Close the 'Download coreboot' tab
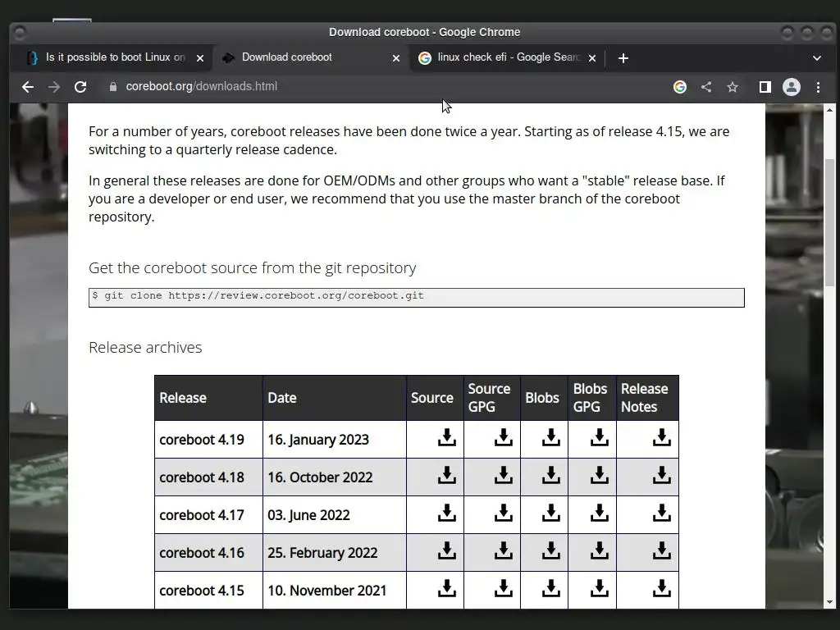Image resolution: width=840 pixels, height=630 pixels. coord(396,58)
